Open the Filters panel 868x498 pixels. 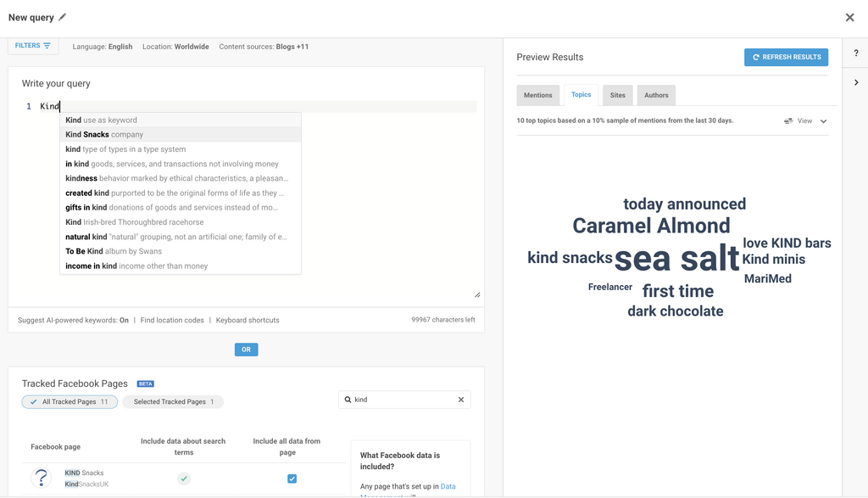point(33,46)
